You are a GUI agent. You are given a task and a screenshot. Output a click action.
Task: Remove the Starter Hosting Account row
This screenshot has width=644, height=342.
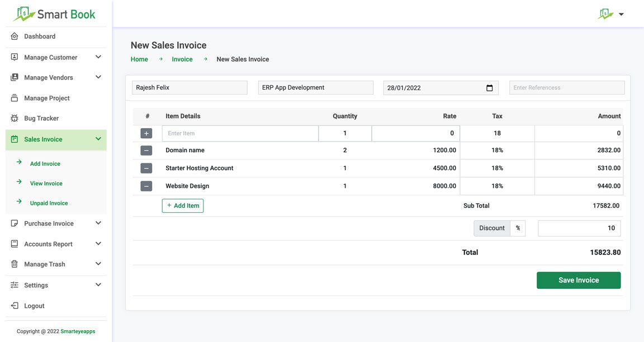pyautogui.click(x=146, y=168)
